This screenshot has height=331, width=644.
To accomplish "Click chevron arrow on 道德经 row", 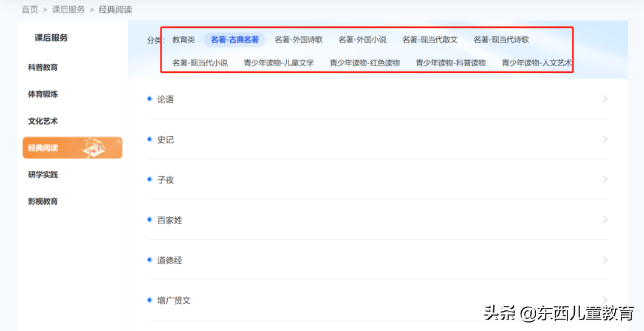I will pyautogui.click(x=605, y=260).
